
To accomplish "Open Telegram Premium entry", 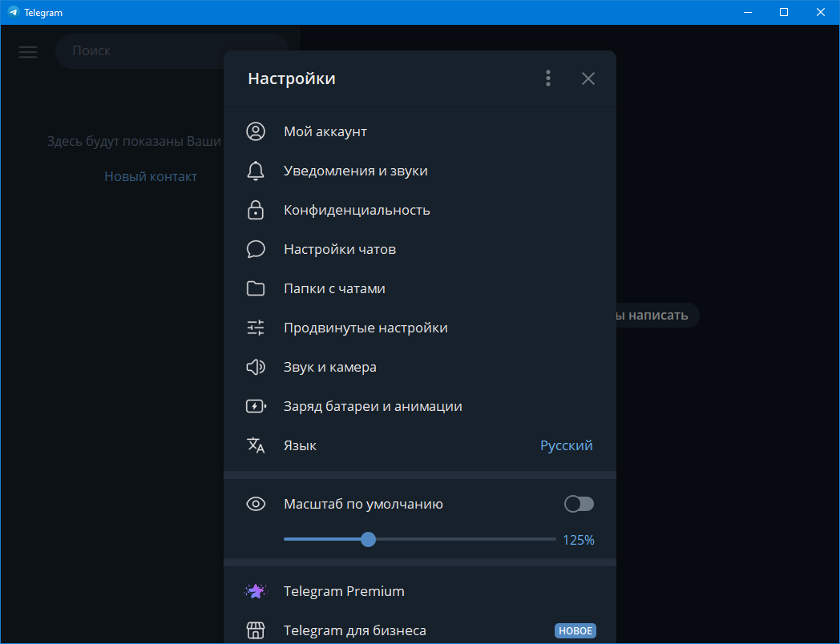I will coord(419,591).
